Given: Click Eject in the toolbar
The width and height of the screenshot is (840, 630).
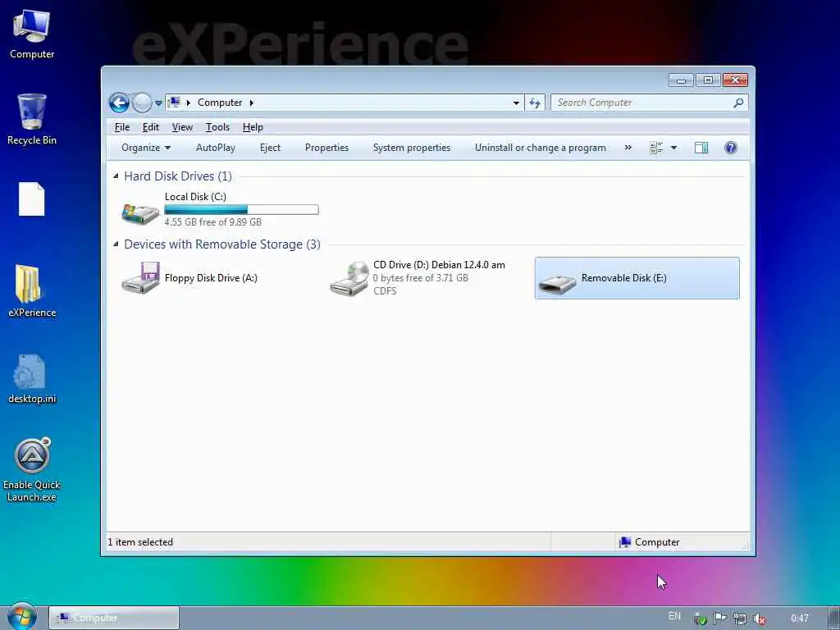Looking at the screenshot, I should [270, 148].
